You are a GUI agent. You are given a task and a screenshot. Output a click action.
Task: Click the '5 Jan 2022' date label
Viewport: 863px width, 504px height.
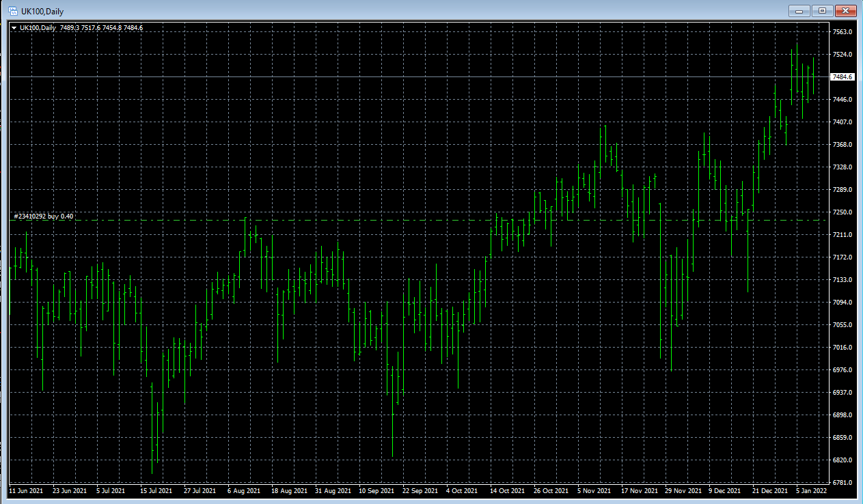coord(812,491)
